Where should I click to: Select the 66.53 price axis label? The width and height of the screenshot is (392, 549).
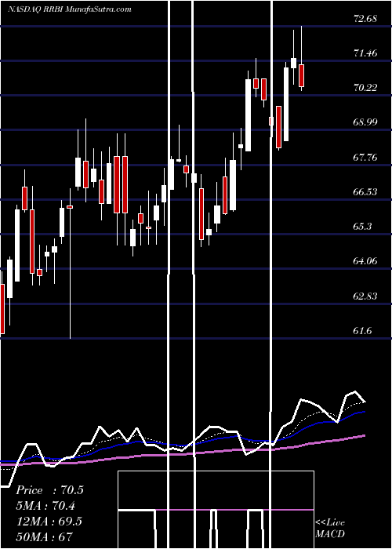click(365, 192)
